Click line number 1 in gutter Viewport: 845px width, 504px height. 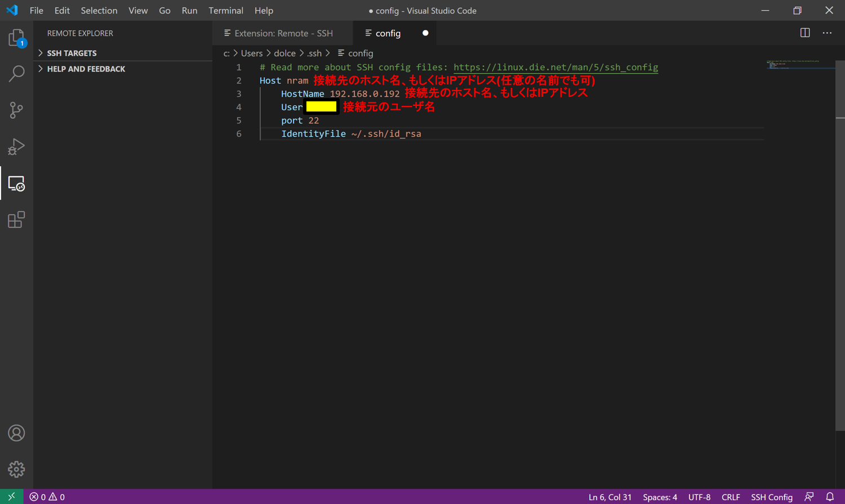[x=239, y=67]
